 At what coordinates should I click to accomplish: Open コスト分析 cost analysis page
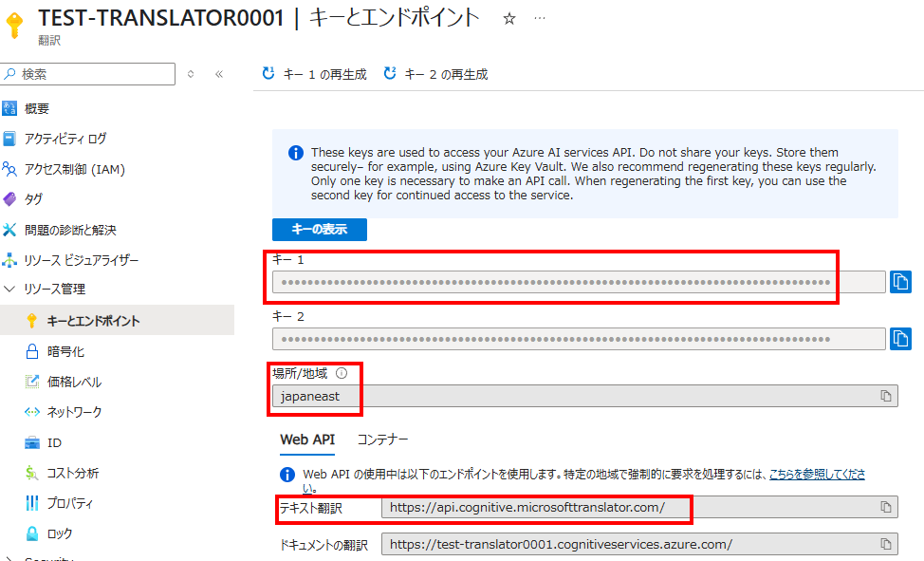[x=73, y=473]
